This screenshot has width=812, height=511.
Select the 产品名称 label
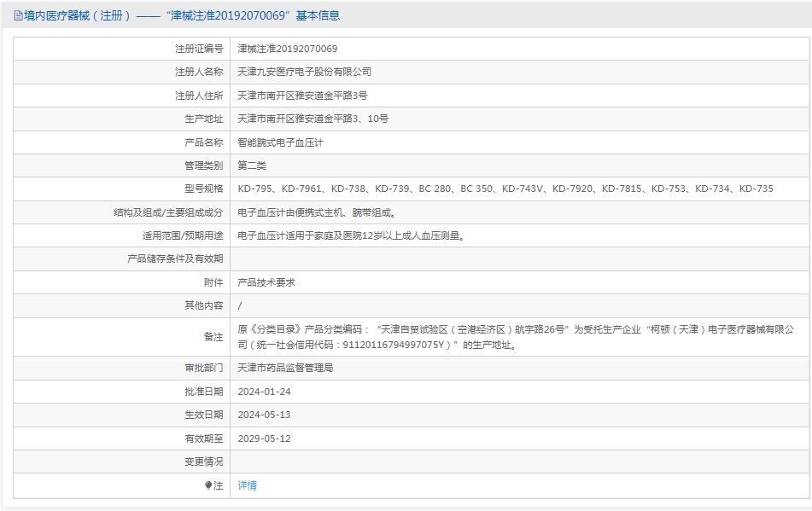pyautogui.click(x=204, y=142)
